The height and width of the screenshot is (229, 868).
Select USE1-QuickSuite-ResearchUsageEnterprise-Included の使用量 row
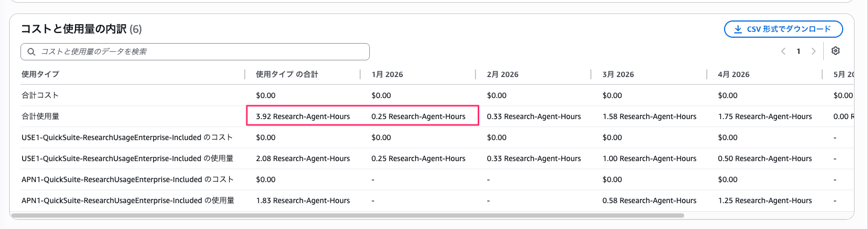[x=127, y=158]
